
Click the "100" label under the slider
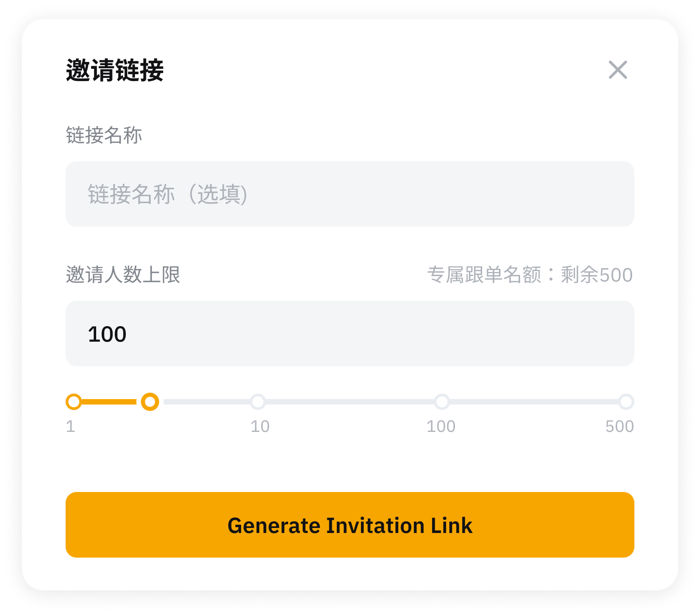441,426
